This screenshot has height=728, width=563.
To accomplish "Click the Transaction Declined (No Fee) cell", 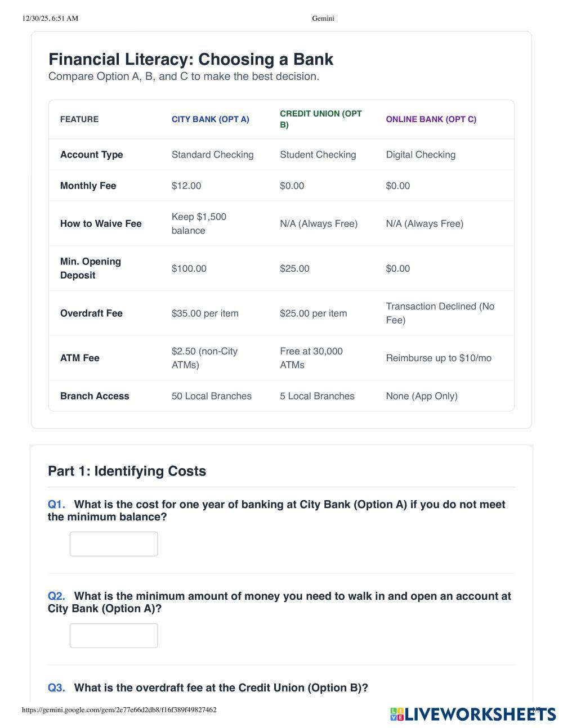I will coord(440,313).
